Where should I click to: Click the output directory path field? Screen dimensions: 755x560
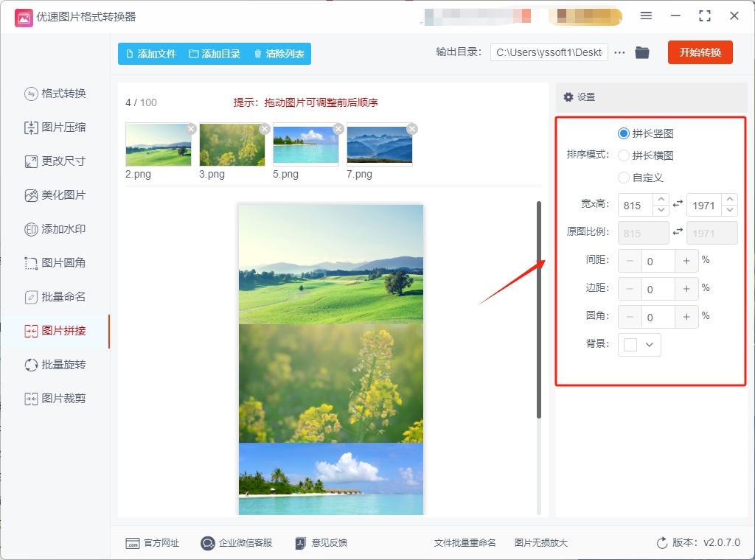[x=549, y=52]
